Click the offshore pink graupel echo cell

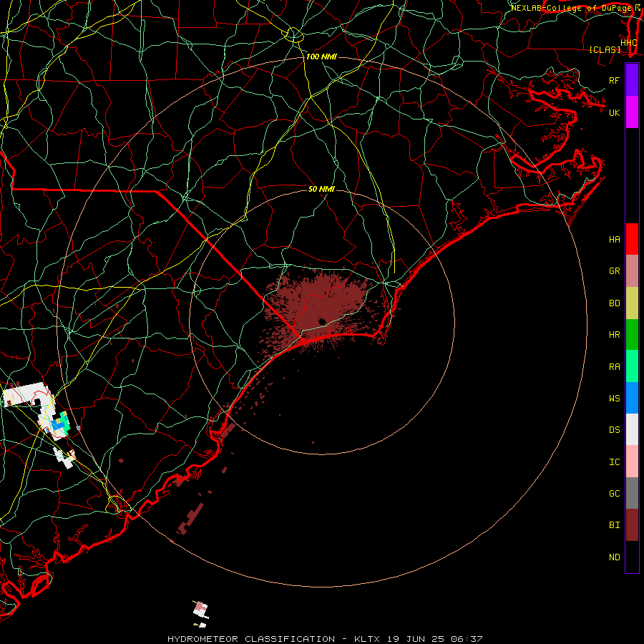(200, 606)
